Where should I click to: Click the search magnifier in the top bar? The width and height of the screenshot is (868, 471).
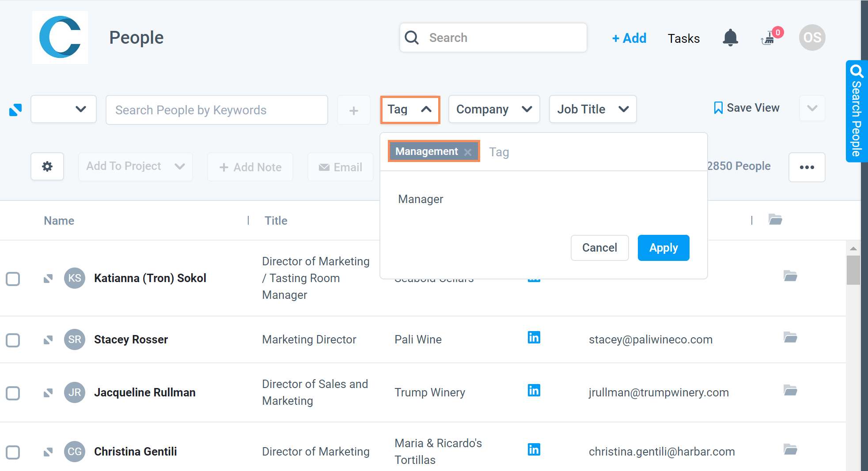[412, 38]
